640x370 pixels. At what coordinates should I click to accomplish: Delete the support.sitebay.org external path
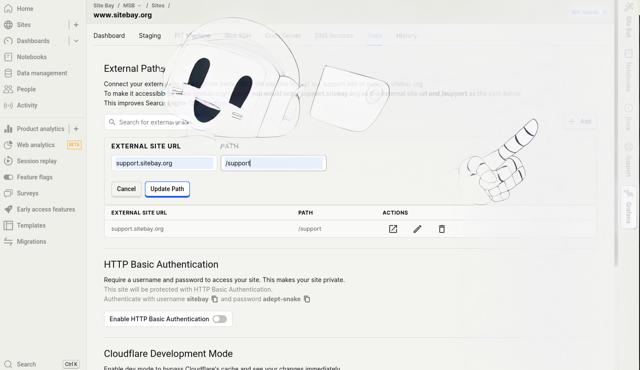[x=442, y=229]
